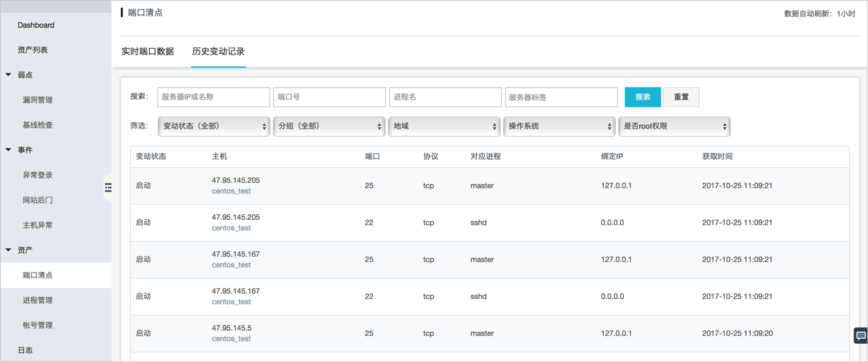Focus the 进程名 input field
Image resolution: width=868 pixels, height=362 pixels.
point(445,97)
